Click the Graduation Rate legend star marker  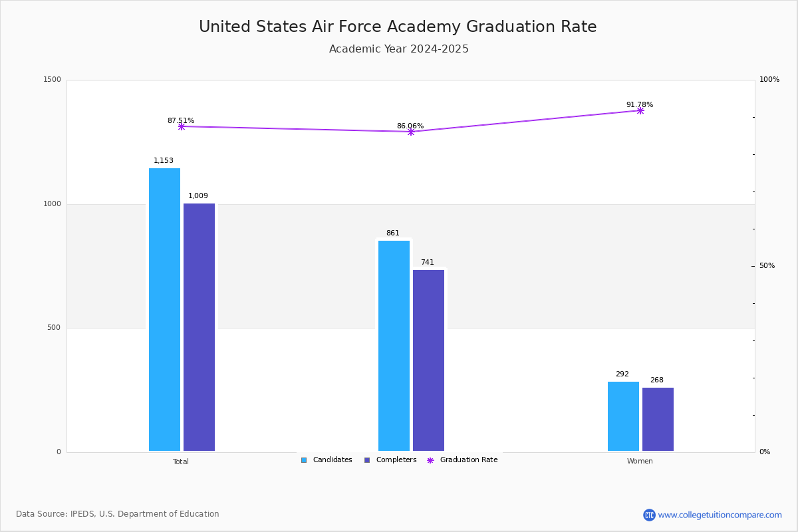point(430,460)
